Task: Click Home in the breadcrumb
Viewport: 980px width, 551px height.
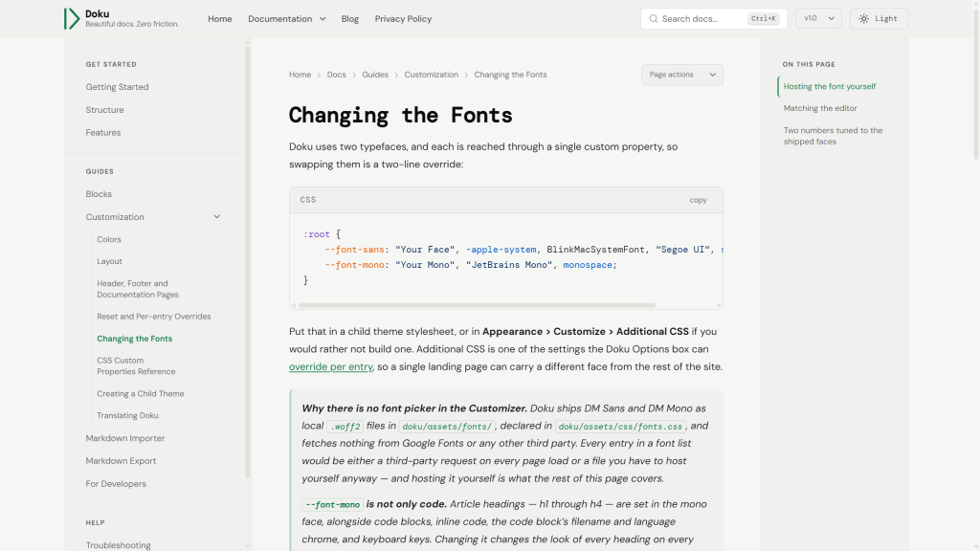Action: (x=300, y=75)
